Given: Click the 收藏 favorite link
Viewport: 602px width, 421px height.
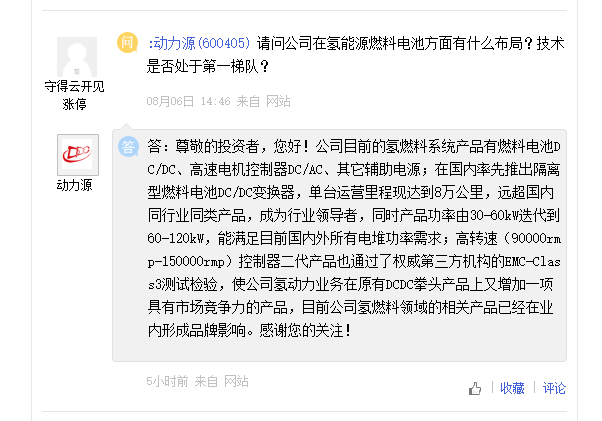Looking at the screenshot, I should pyautogui.click(x=512, y=389).
